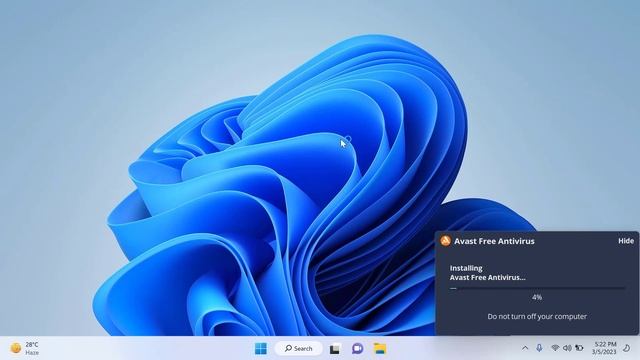Viewport: 640px width, 360px height.
Task: Open Wi-Fi network settings in tray
Action: click(x=555, y=348)
